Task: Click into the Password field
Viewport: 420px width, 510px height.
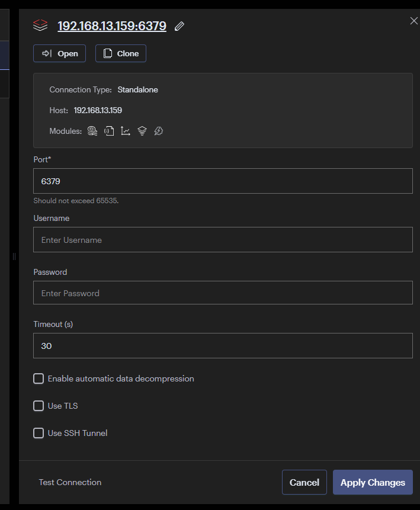Action: (223, 293)
